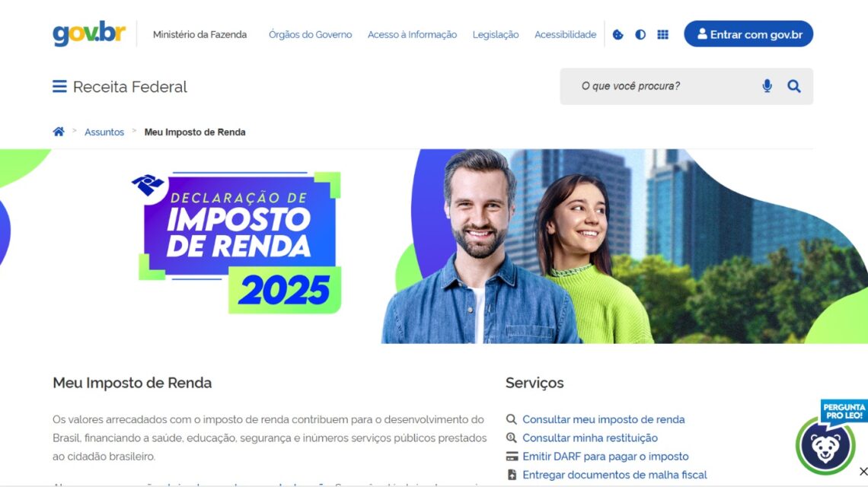The image size is (868, 487).
Task: Click Entrar com gov.br button
Action: [748, 33]
